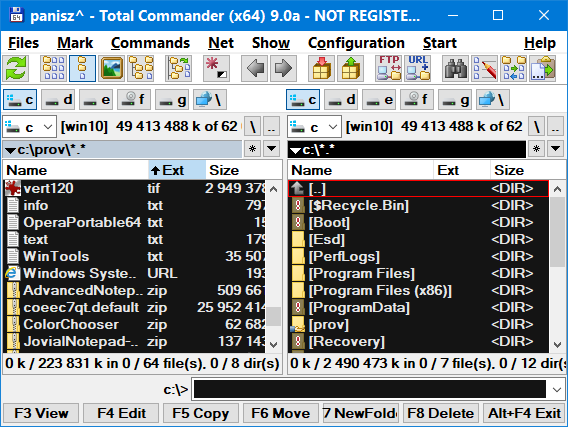This screenshot has width=568, height=427.
Task: Click the F5 Copy button
Action: [201, 413]
